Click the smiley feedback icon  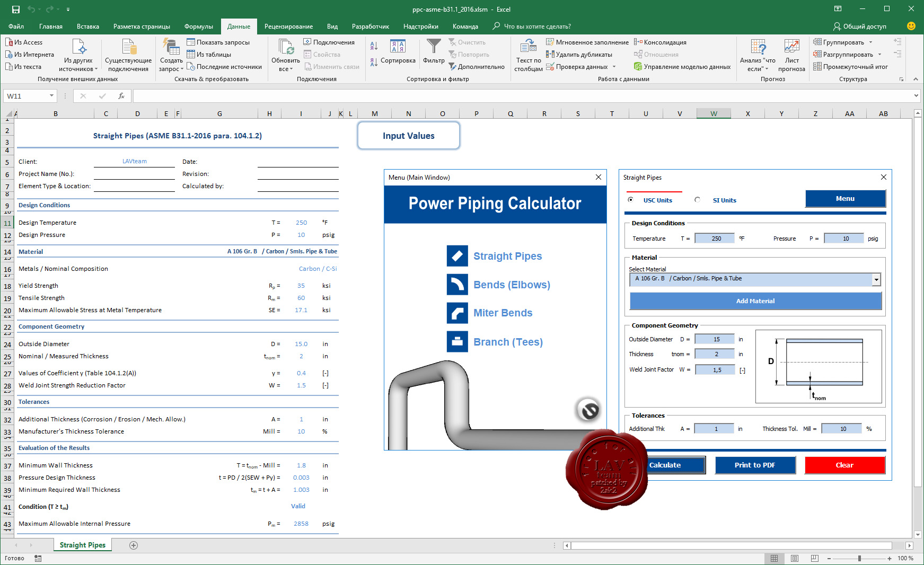coord(911,26)
